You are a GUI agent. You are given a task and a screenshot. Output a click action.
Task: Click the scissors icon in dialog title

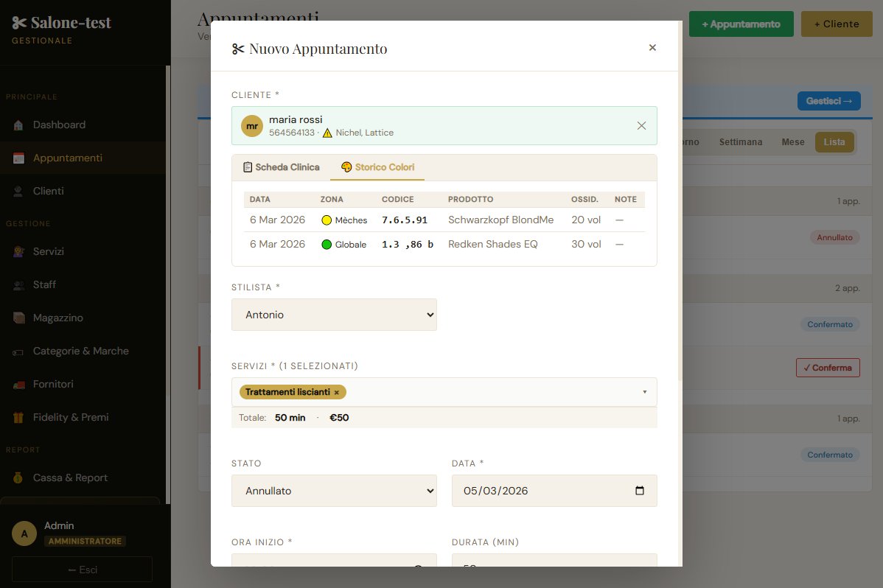[x=238, y=49]
